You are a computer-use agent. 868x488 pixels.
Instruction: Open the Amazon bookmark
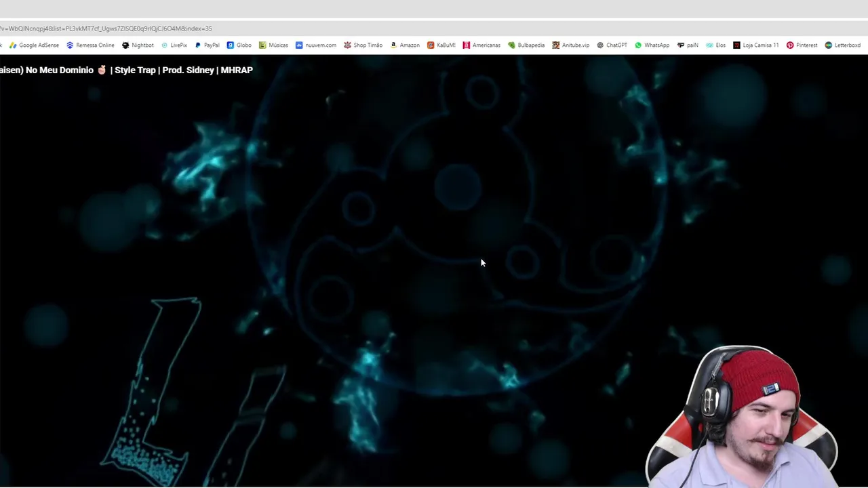[405, 45]
